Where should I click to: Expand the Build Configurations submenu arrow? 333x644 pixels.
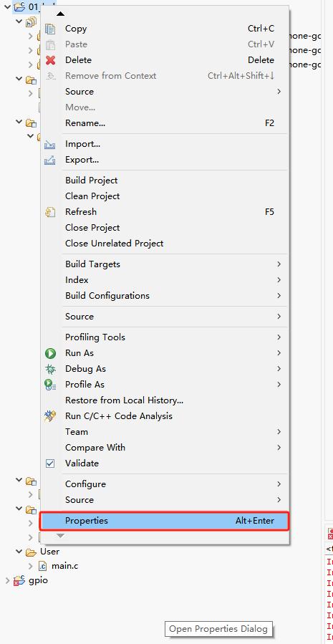tap(279, 296)
